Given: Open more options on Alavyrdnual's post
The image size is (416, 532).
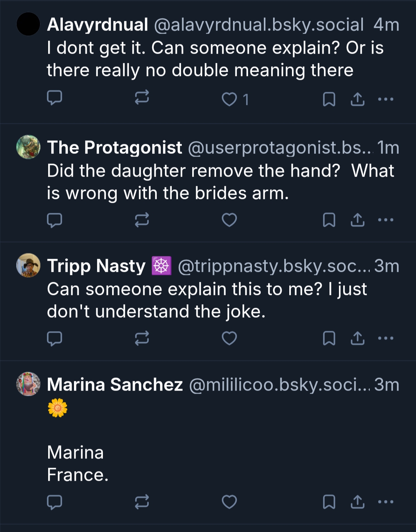Looking at the screenshot, I should coord(386,99).
